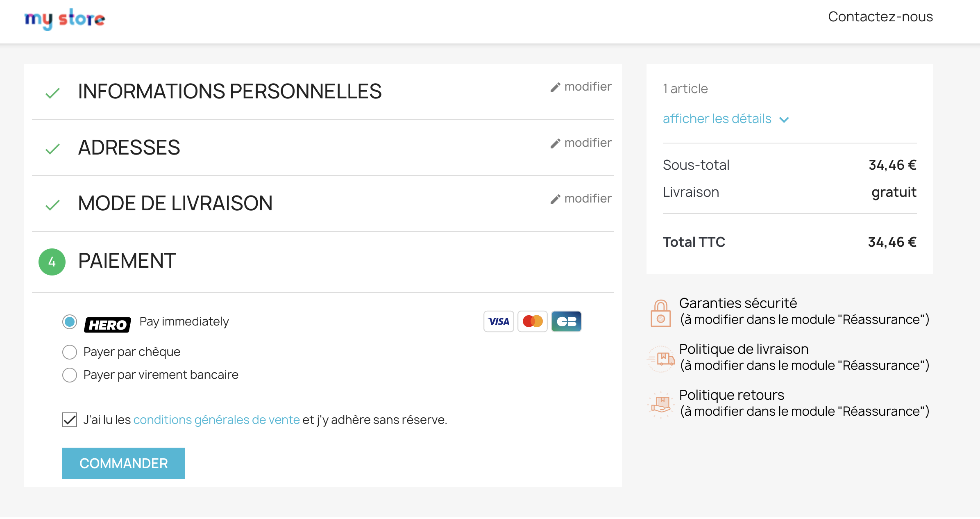This screenshot has height=519, width=980.
Task: Click the INFORMATIONS PERSONNELLES section header
Action: pos(230,91)
